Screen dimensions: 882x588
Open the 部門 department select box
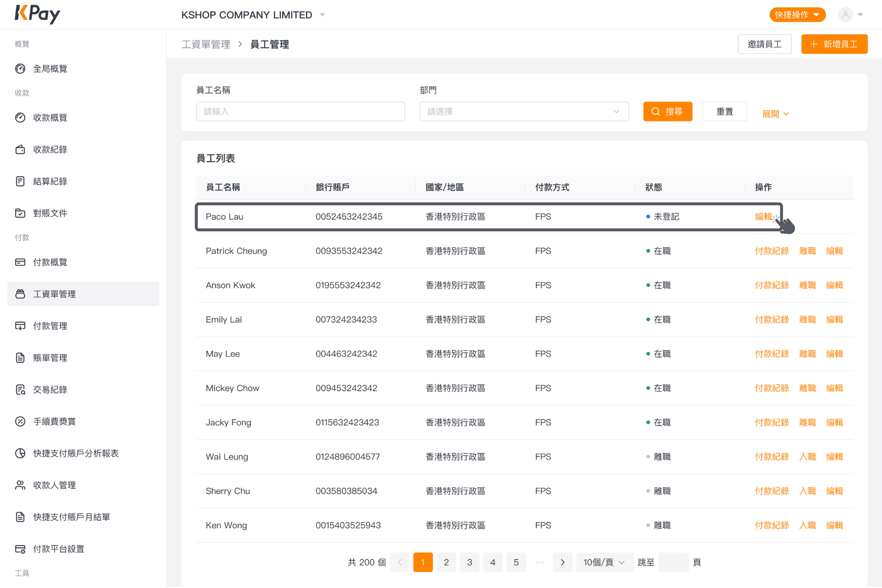pos(524,112)
